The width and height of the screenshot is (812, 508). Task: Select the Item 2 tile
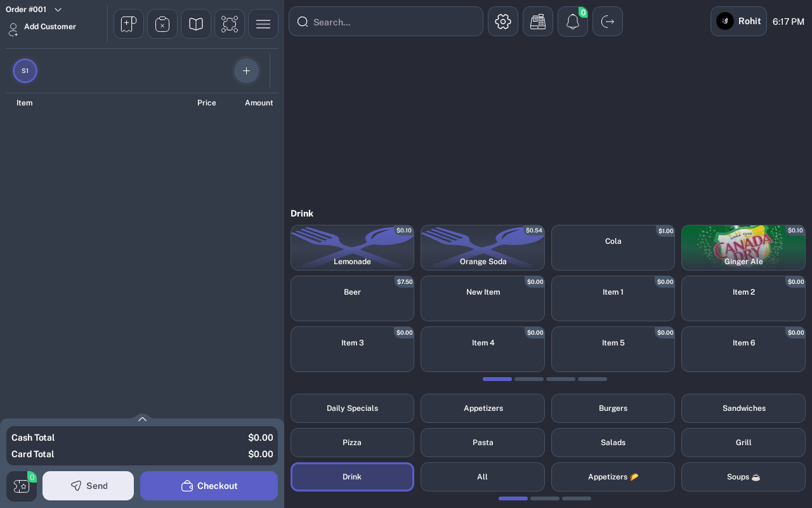pos(743,298)
